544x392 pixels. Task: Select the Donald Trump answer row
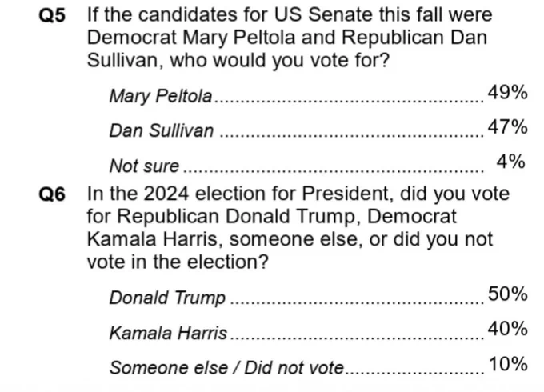click(x=318, y=296)
